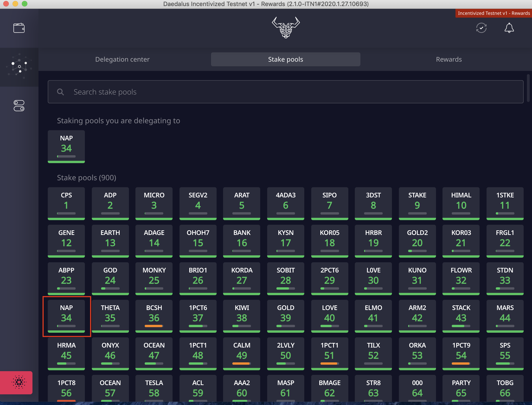The image size is (532, 405).
Task: Click the search magnifier icon
Action: click(x=60, y=92)
